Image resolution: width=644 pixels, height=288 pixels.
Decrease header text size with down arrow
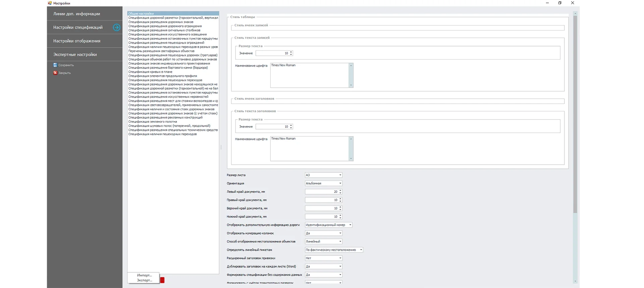pyautogui.click(x=291, y=128)
